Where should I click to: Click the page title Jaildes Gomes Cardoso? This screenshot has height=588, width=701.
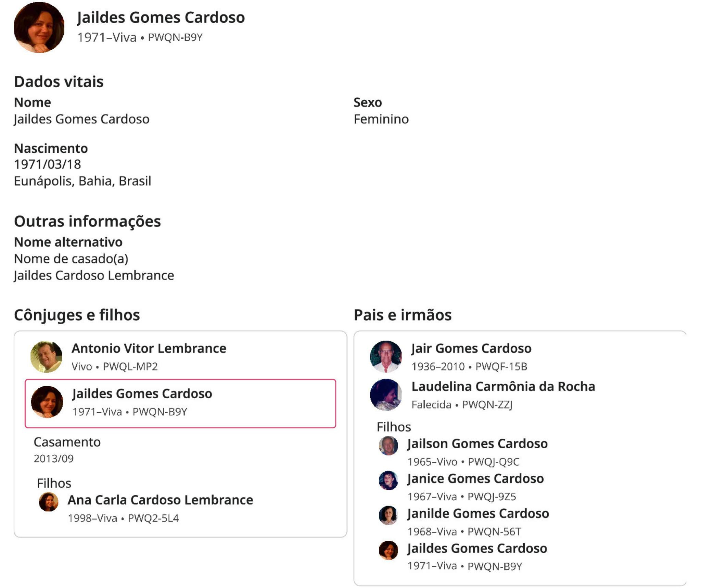pos(161,17)
